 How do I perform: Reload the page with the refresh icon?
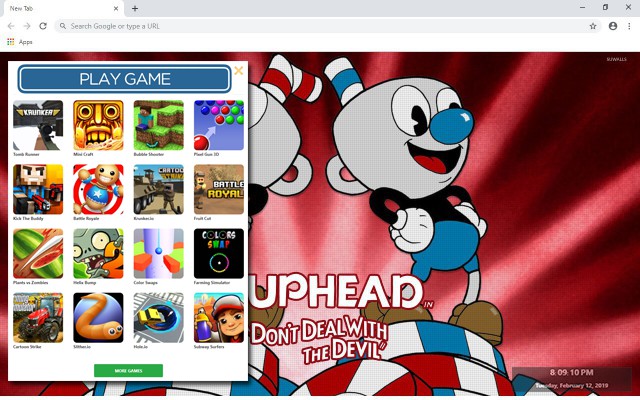43,26
